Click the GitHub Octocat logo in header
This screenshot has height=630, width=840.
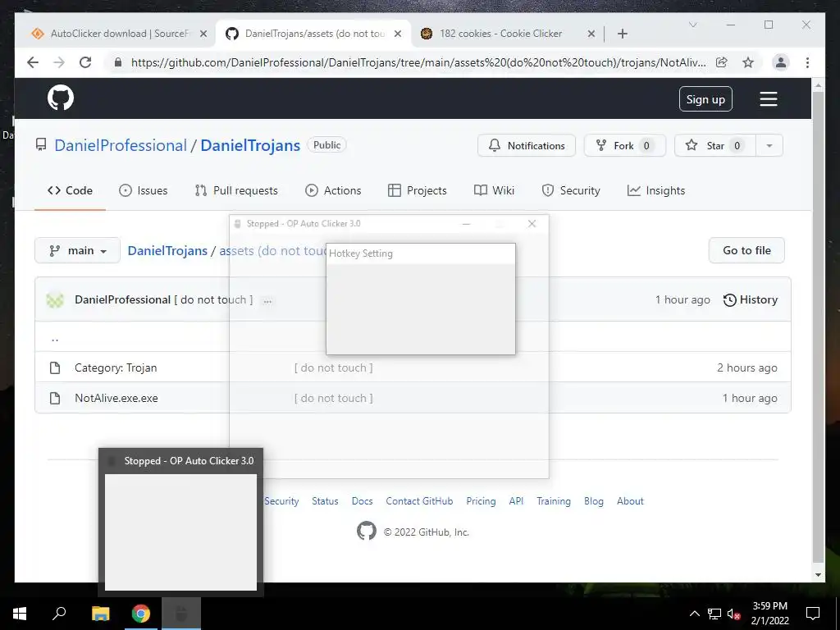[x=61, y=98]
